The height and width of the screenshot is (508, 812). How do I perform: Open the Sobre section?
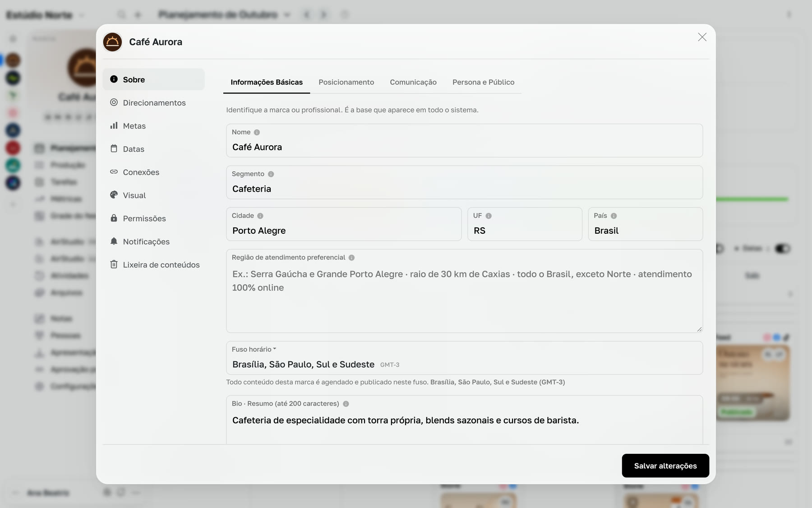point(153,79)
